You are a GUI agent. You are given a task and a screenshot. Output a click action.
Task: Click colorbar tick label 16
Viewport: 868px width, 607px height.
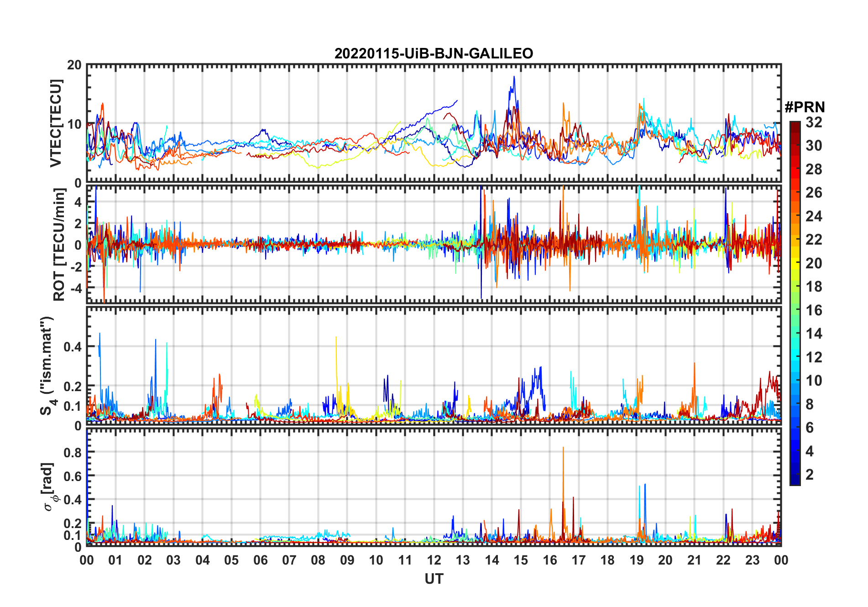pyautogui.click(x=814, y=310)
